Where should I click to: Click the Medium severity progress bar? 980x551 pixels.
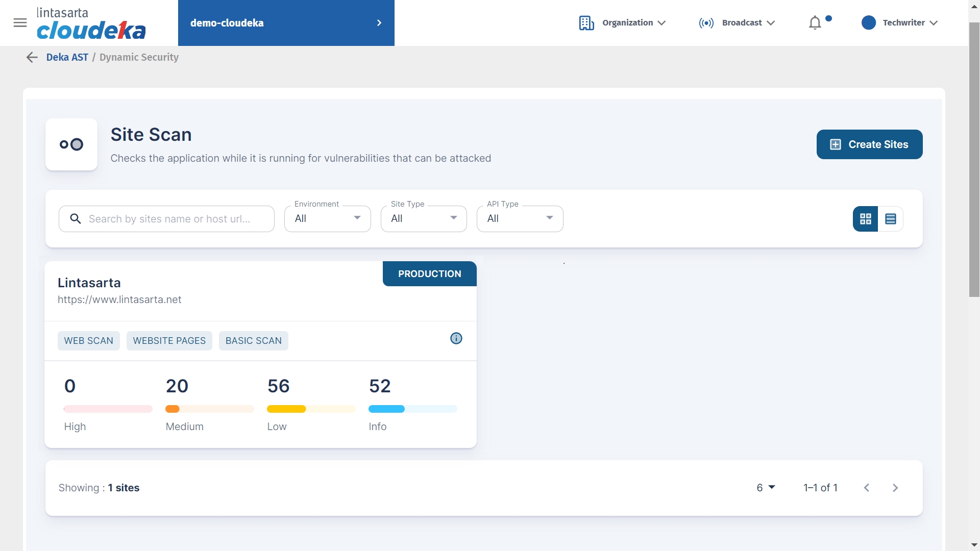(x=209, y=409)
